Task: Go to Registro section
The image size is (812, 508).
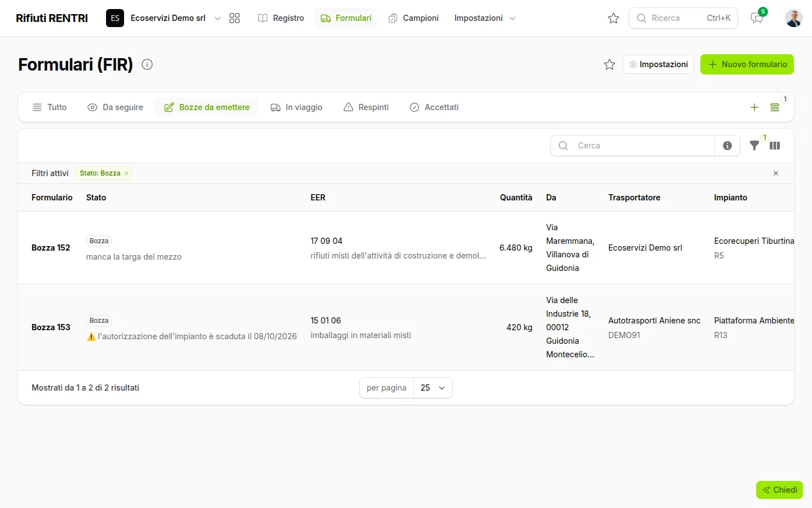Action: click(281, 18)
